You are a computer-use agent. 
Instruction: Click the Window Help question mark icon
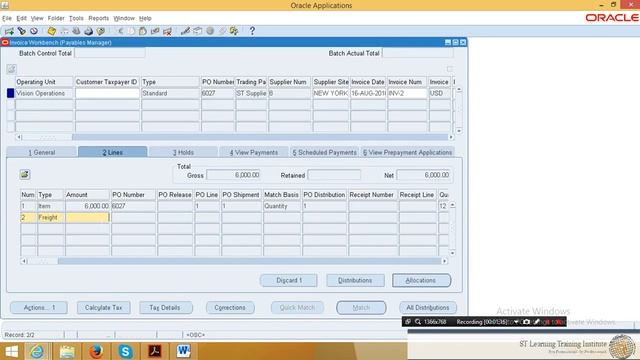(252, 31)
